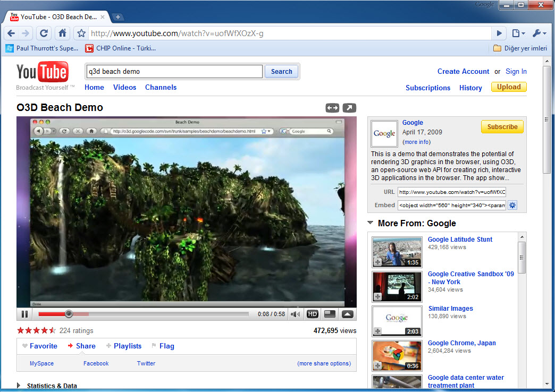Reload the page with refresh icon
The height and width of the screenshot is (392, 555).
[44, 33]
